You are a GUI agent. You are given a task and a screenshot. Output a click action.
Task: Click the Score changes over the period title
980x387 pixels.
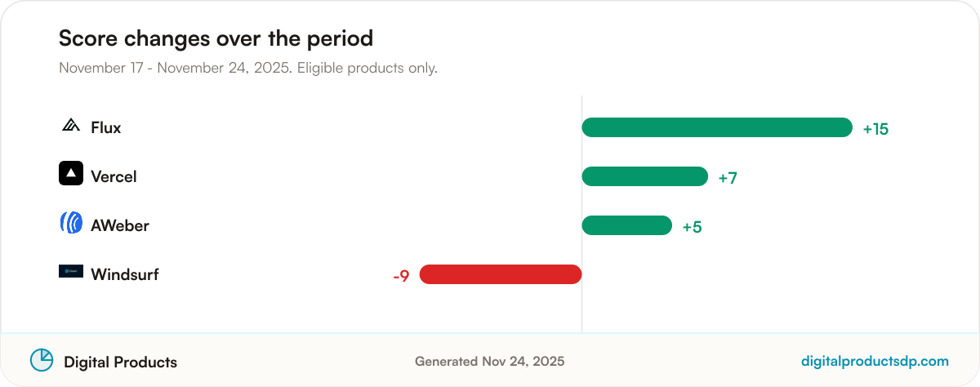pyautogui.click(x=216, y=38)
